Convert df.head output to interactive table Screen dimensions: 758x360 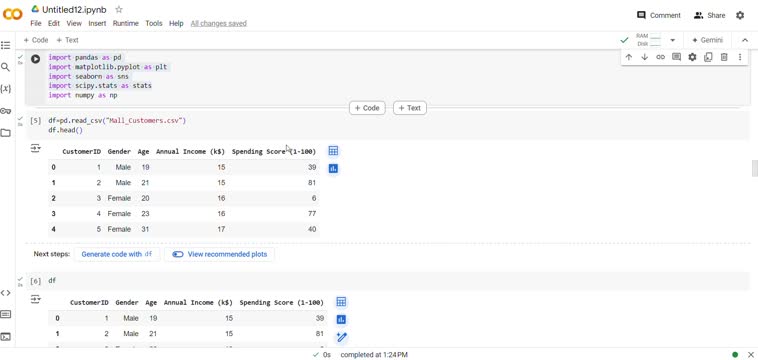coord(333,151)
